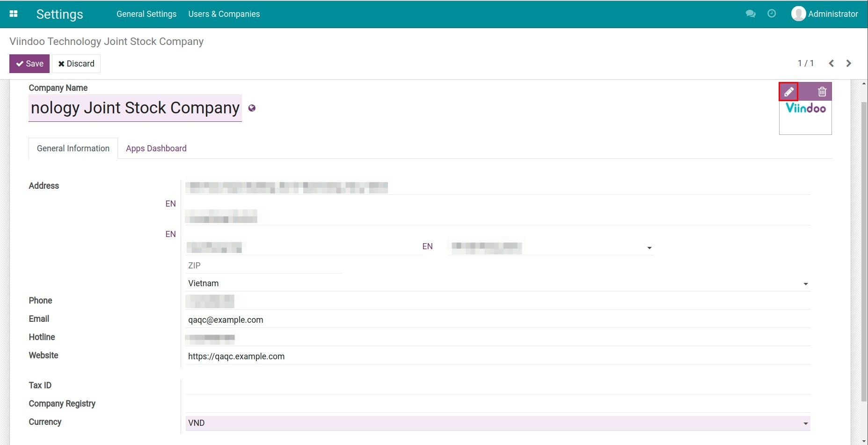
Task: Click the Administrator user avatar
Action: click(798, 14)
